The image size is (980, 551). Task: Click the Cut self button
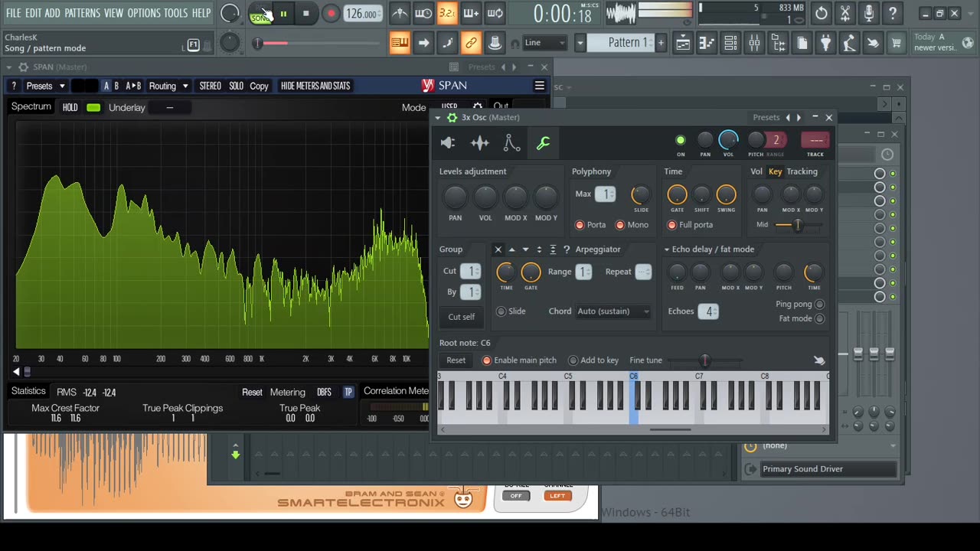pyautogui.click(x=462, y=317)
